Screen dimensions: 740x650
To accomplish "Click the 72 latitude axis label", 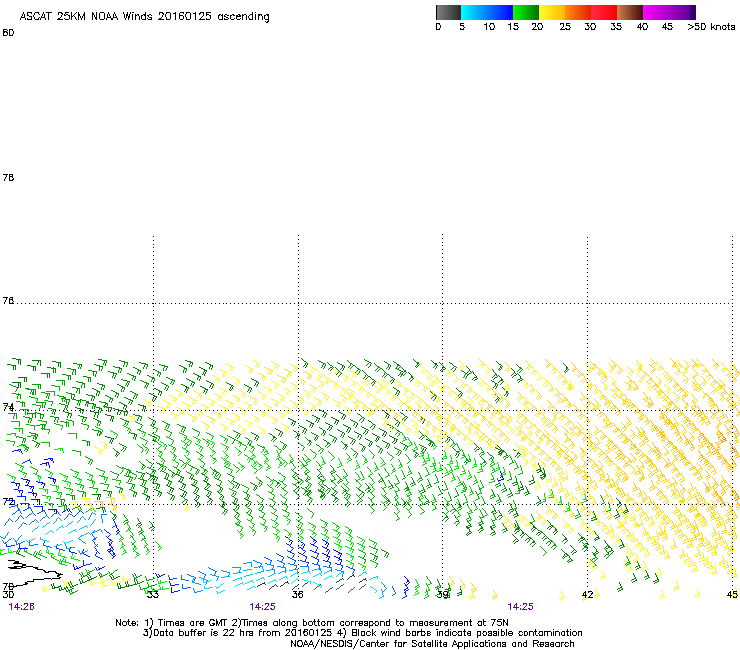I will click(x=8, y=501).
